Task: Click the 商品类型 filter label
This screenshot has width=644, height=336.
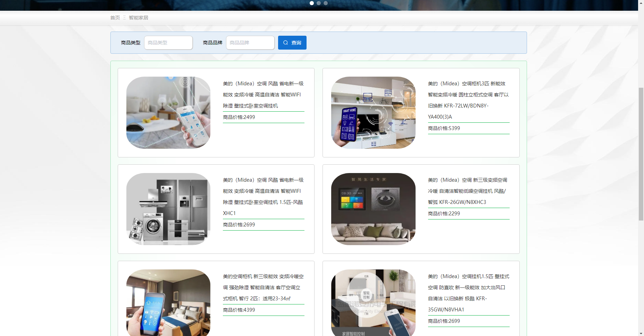Action: 131,43
